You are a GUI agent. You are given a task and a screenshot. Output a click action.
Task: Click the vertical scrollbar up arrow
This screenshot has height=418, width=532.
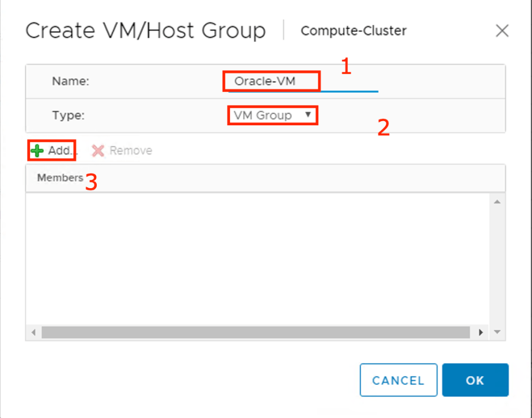pyautogui.click(x=497, y=202)
